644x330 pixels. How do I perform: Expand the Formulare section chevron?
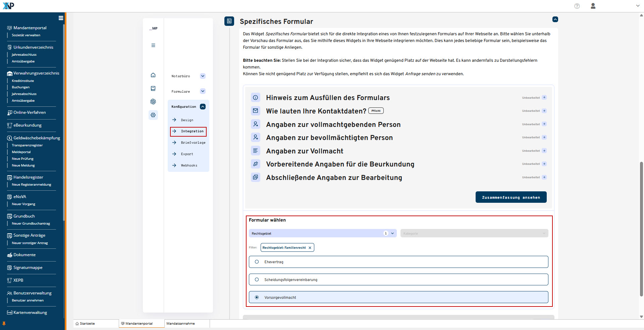(203, 91)
